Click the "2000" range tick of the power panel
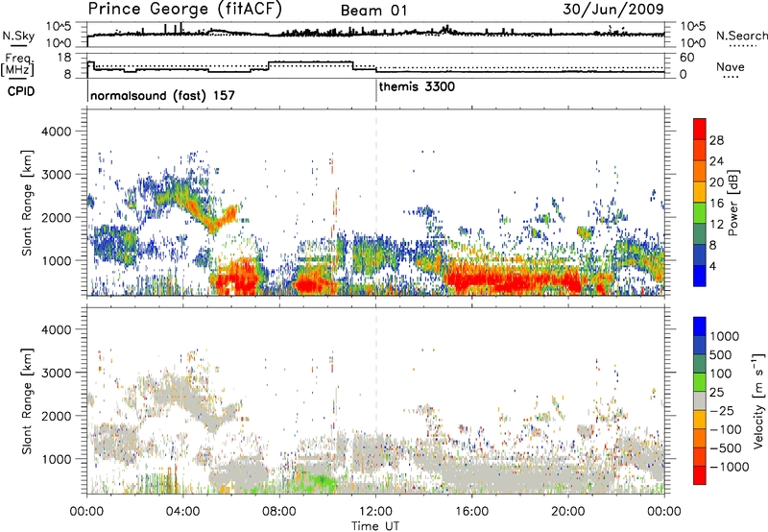The width and height of the screenshot is (768, 532). click(x=57, y=217)
